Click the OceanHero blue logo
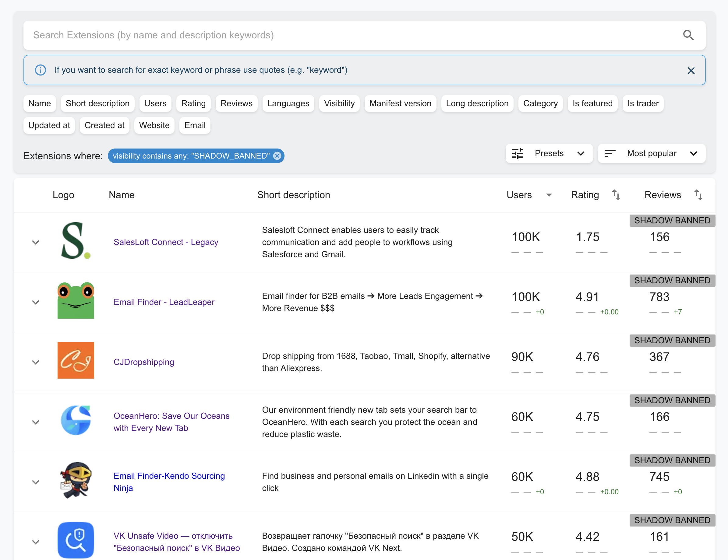The image size is (728, 560). pos(76,420)
